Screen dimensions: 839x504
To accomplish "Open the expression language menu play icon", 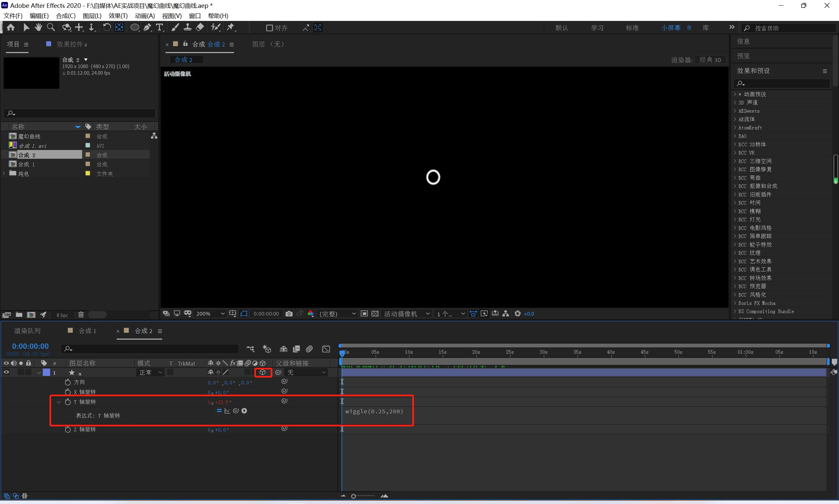I will pos(244,411).
